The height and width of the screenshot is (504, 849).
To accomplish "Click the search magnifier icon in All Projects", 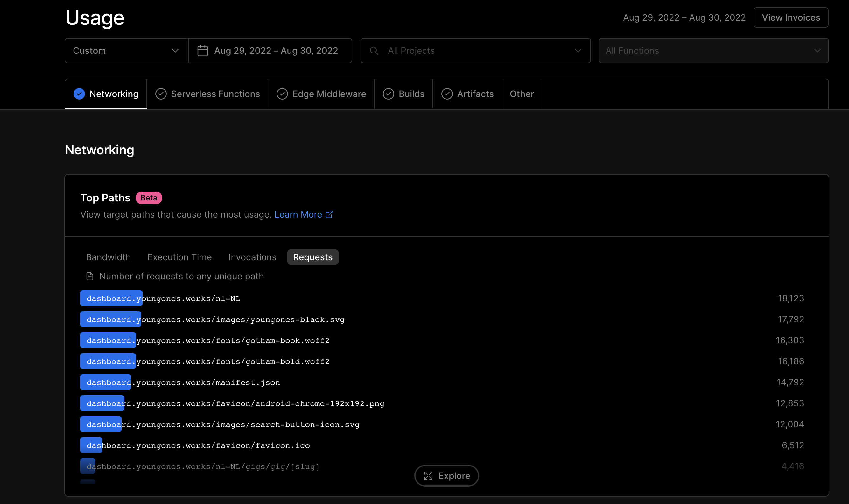I will [x=374, y=51].
